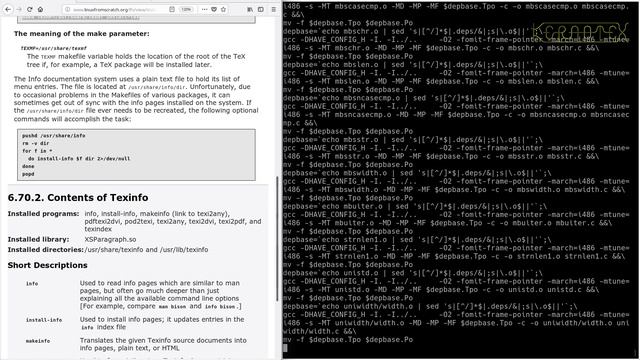The height and width of the screenshot is (360, 640).
Task: Click the 'Installed directories:' label
Action: click(46, 250)
